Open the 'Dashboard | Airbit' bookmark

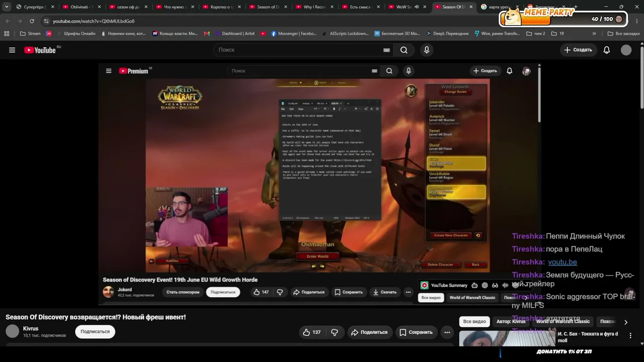[x=234, y=34]
